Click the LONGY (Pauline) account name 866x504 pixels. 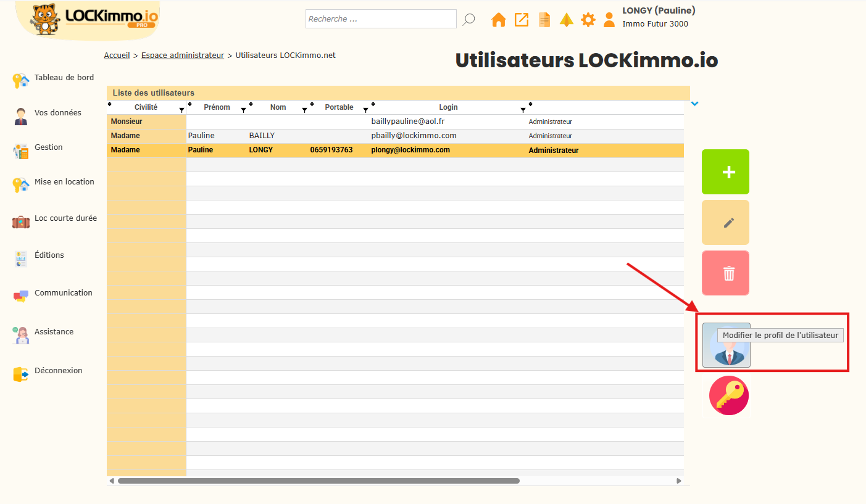pos(659,10)
